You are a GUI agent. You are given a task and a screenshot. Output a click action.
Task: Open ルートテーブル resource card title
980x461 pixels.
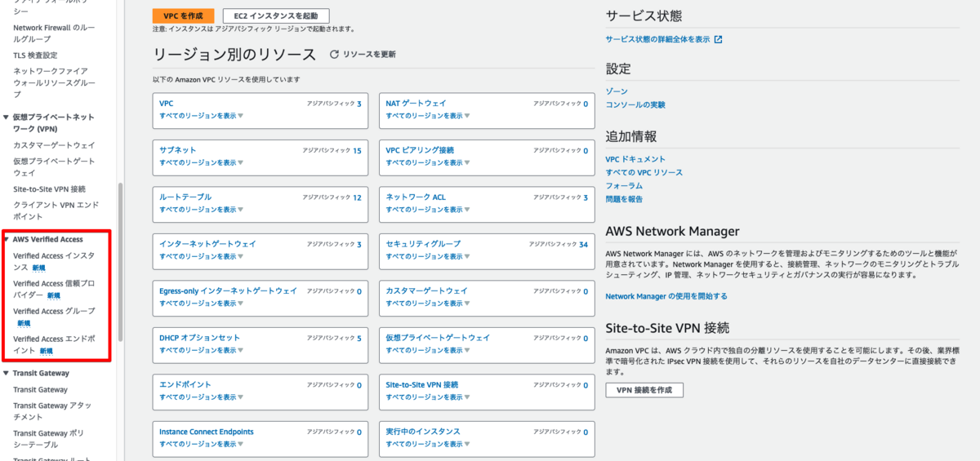click(x=185, y=197)
